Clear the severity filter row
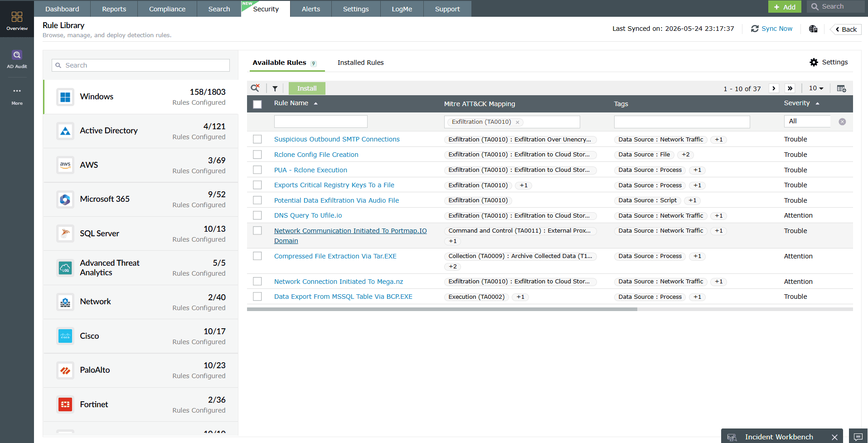This screenshot has height=443, width=868. (842, 122)
